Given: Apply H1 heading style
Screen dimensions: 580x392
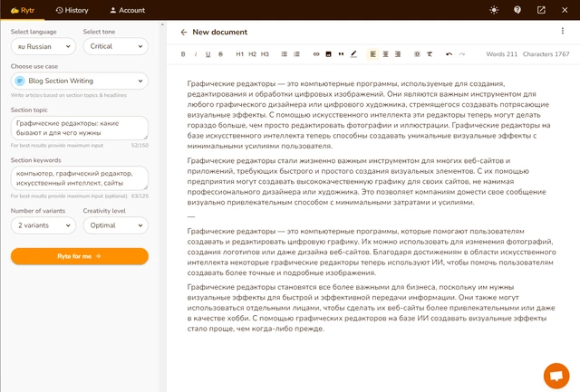Looking at the screenshot, I should [x=239, y=54].
